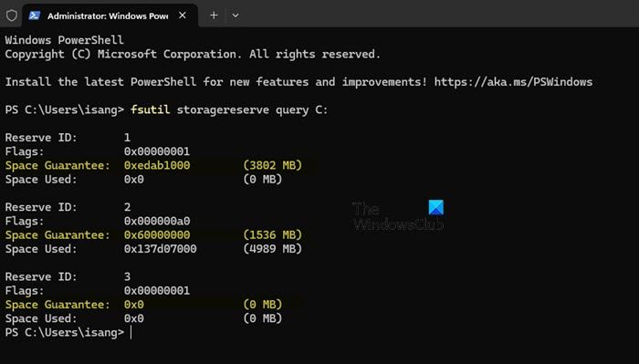Viewport: 639px width, 364px height.
Task: Open a new tab with the plus button
Action: click(x=214, y=16)
